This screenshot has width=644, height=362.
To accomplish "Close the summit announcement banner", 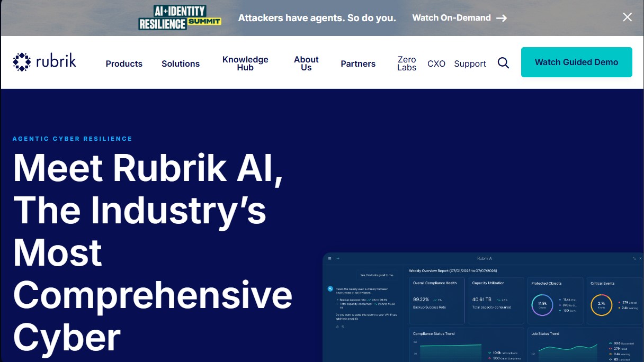I will pos(627,17).
